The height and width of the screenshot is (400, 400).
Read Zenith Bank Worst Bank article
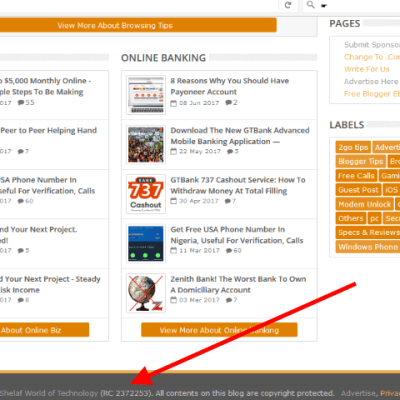(238, 284)
